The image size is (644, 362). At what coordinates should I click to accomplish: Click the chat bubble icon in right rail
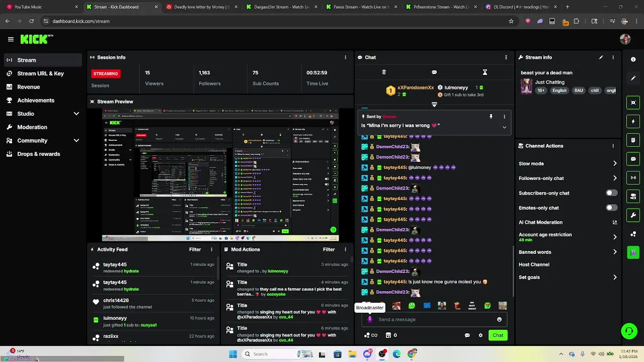pyautogui.click(x=633, y=159)
